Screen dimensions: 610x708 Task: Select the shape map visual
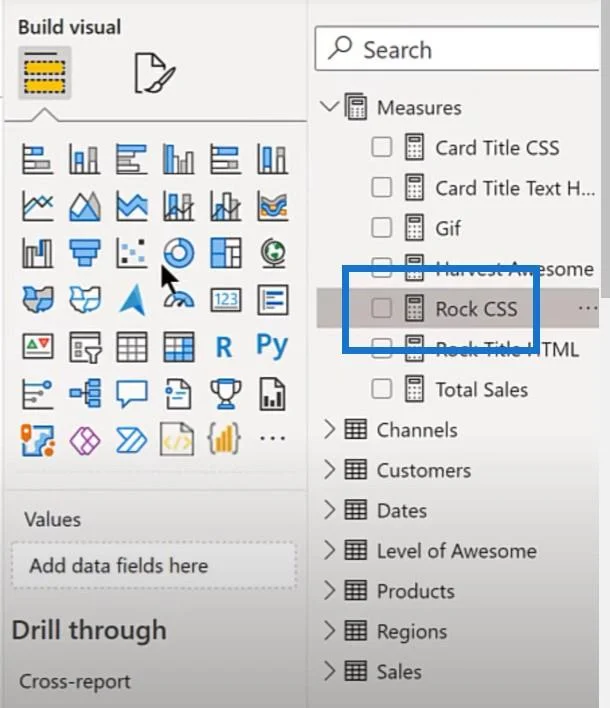click(84, 299)
